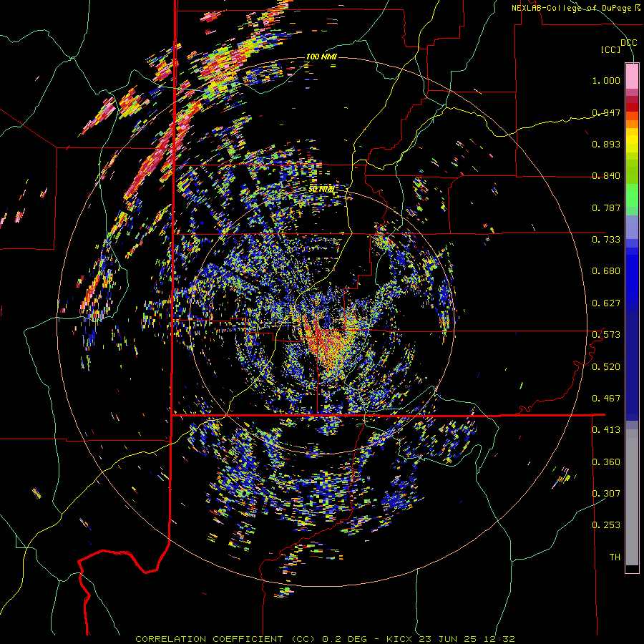Viewport: 644px width, 644px height.
Task: Click the 50 NMI range ring label
Action: pos(321,190)
